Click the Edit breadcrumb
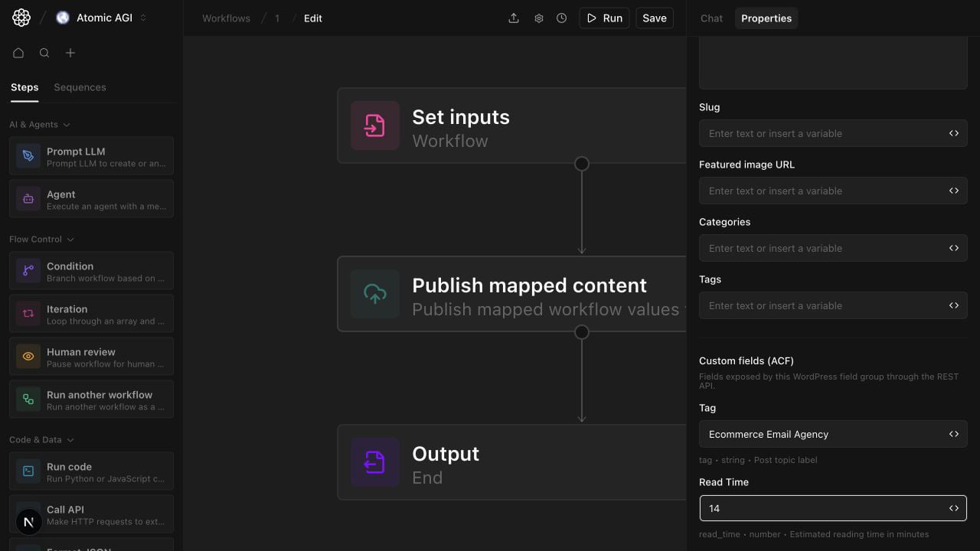Screen dimensions: 980x551 [313, 18]
